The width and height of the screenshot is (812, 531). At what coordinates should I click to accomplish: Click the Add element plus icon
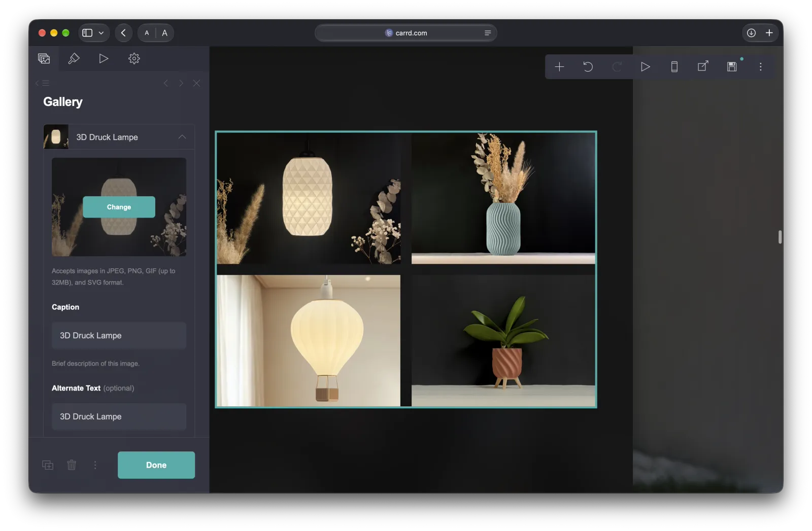click(559, 66)
